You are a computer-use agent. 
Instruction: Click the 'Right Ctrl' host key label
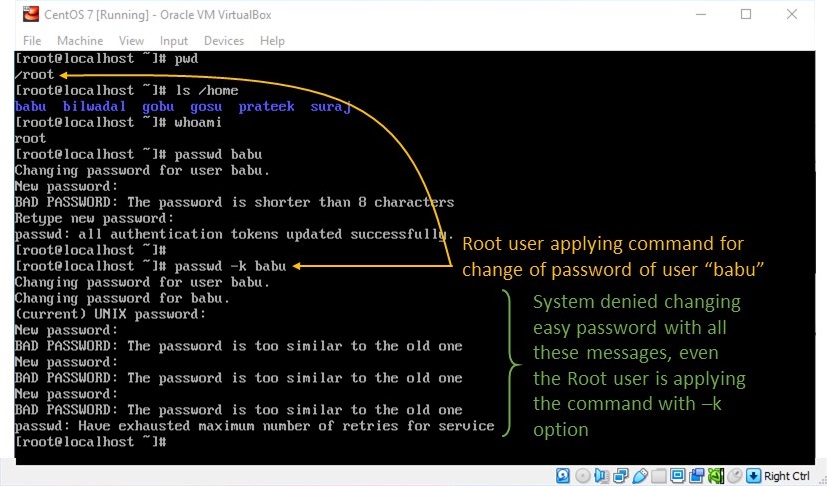pos(786,476)
